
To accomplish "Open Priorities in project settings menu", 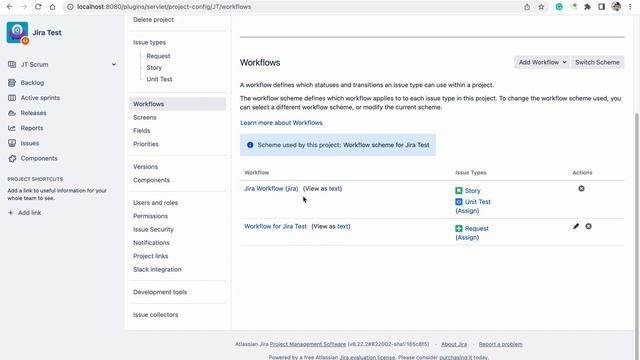I will point(146,144).
